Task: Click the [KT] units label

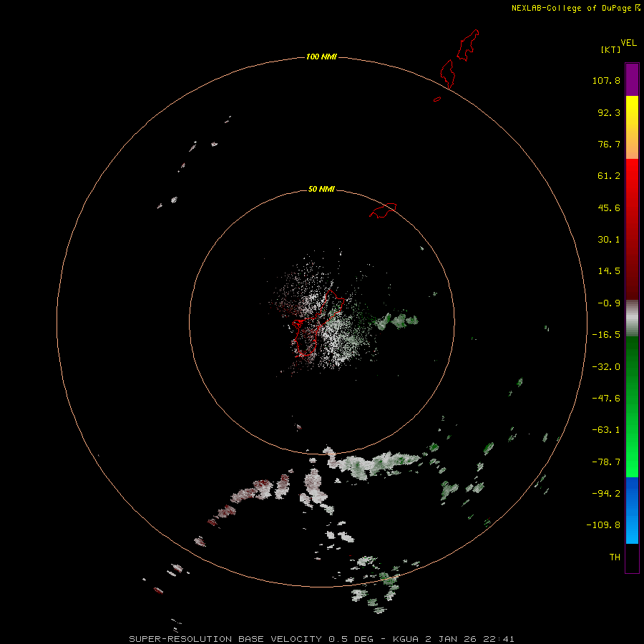Action: (x=611, y=49)
